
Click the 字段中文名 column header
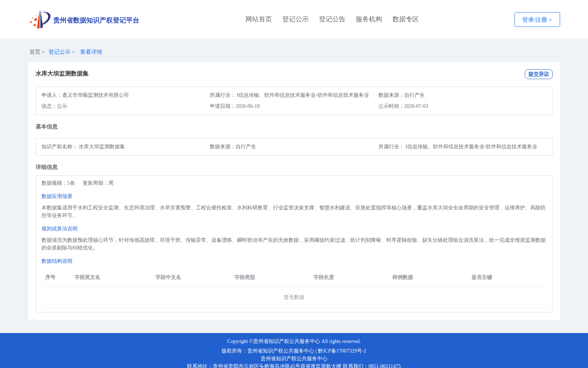[x=168, y=277]
